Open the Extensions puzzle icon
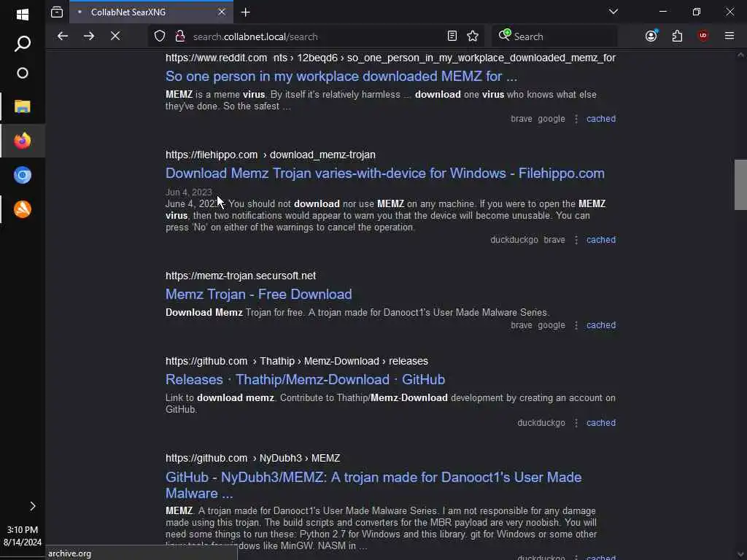The height and width of the screenshot is (560, 747). (677, 36)
